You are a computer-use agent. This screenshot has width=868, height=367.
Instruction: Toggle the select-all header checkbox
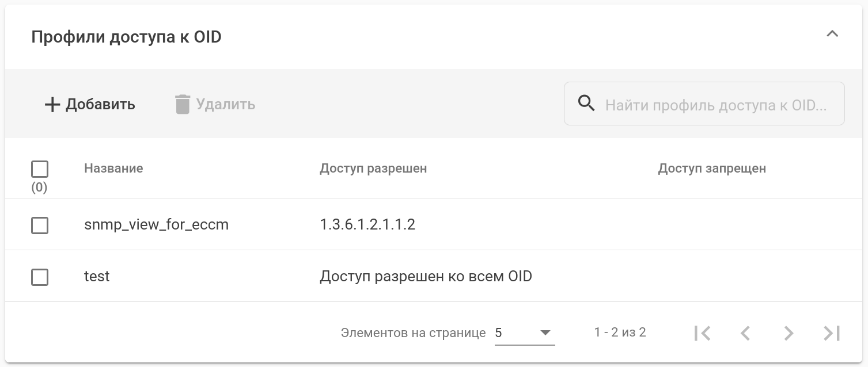(x=40, y=169)
